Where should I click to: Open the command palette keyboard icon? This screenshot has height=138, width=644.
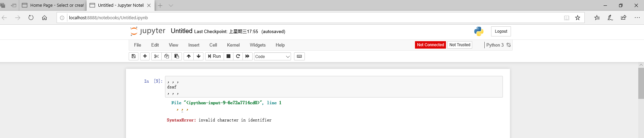(299, 56)
